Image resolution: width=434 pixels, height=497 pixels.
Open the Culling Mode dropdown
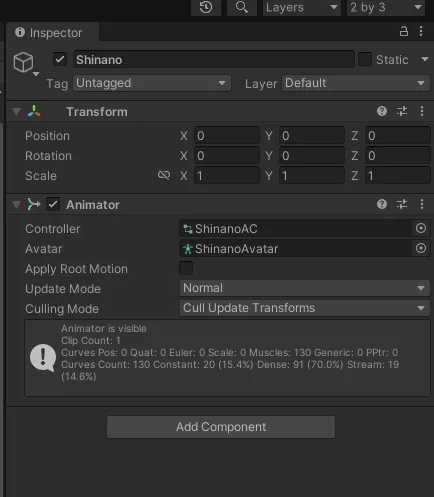(x=305, y=308)
